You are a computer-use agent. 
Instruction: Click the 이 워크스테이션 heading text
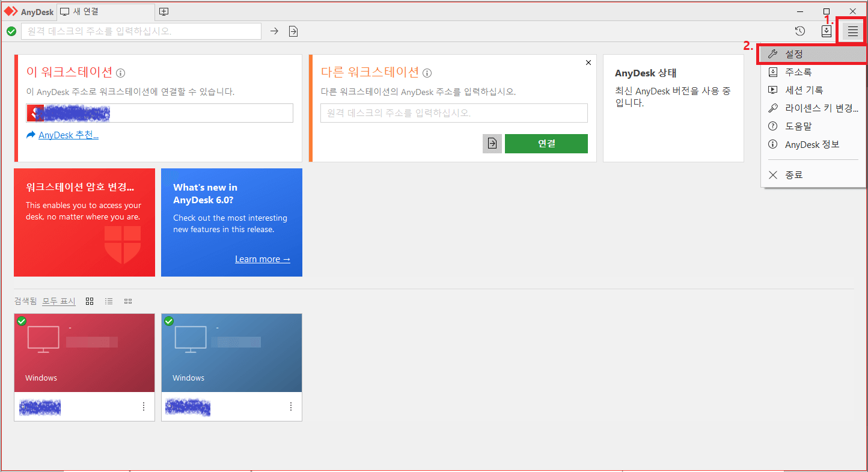69,72
